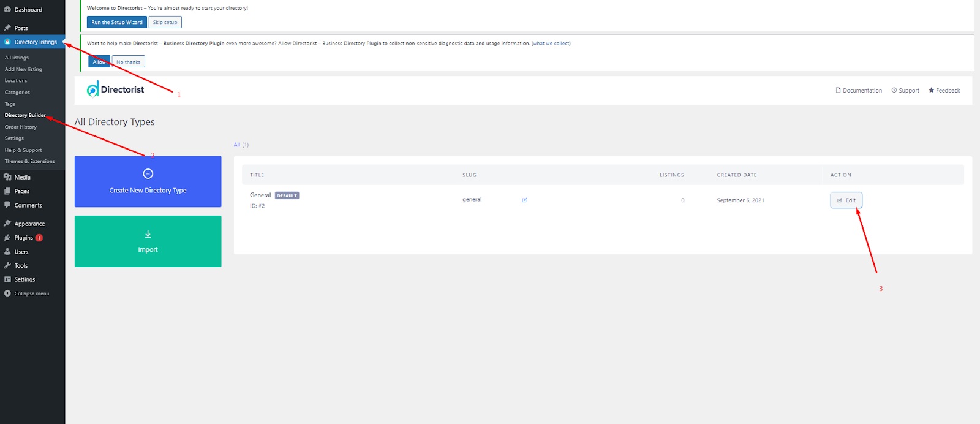Open the 'what we collect' link

[x=551, y=44]
